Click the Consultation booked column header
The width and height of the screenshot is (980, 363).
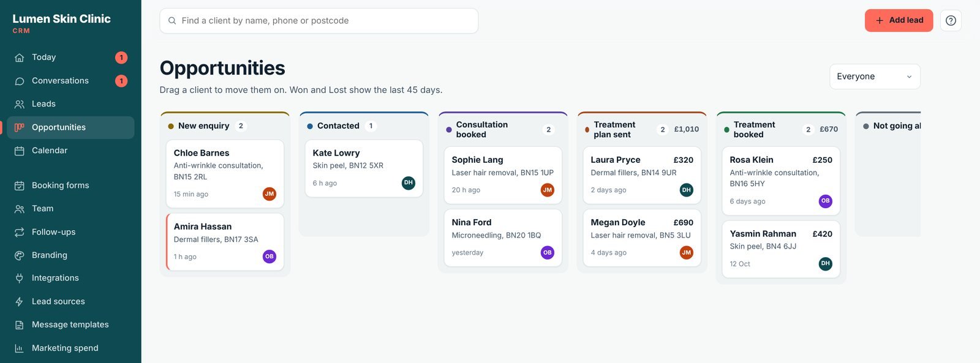(x=503, y=129)
